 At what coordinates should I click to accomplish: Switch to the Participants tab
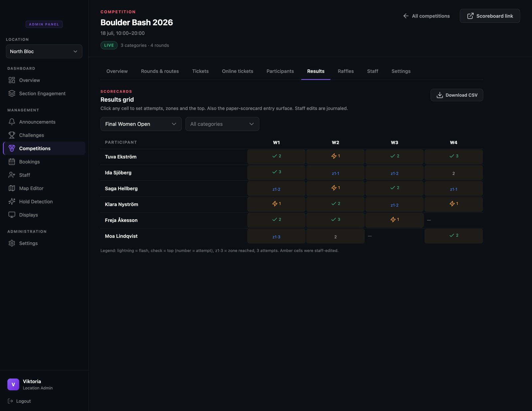[x=280, y=71]
